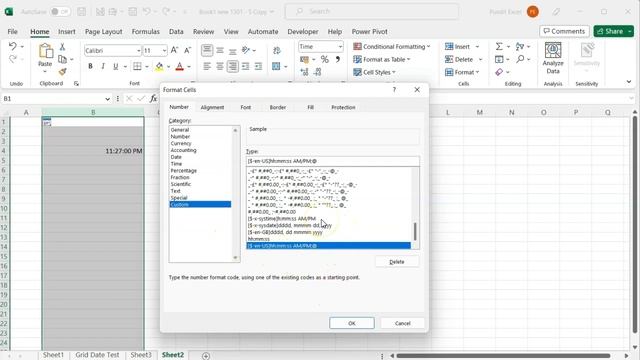Click the Delete format button
The height and width of the screenshot is (360, 640).
coord(397,262)
